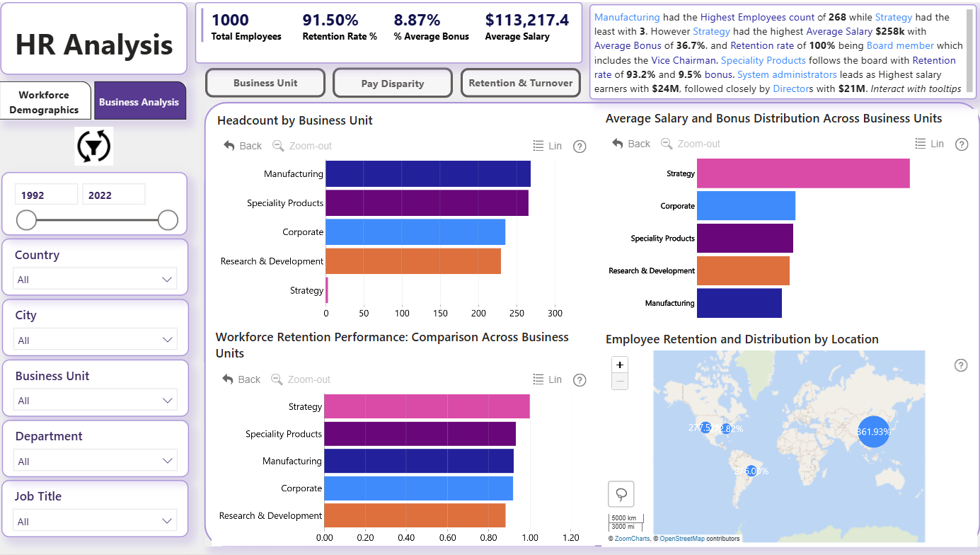
Task: Click the reset filters funnel icon
Action: [x=93, y=146]
